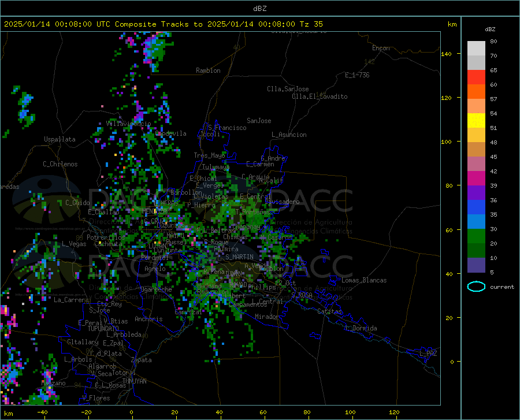Select the 'current' legend label text
The height and width of the screenshot is (420, 520).
(x=502, y=287)
